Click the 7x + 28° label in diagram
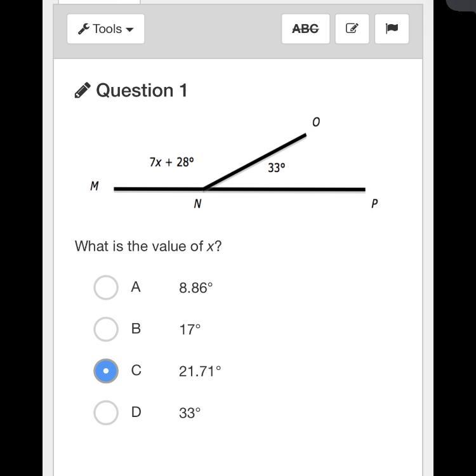476x476 pixels. 171,162
